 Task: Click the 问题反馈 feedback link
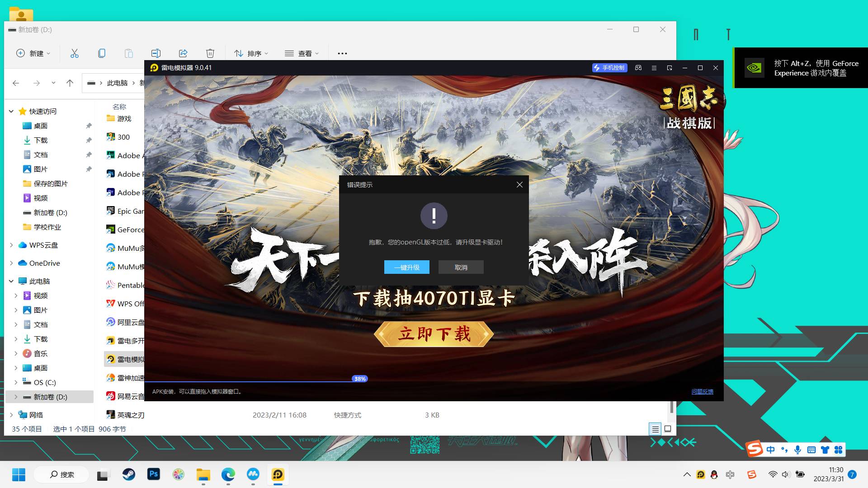tap(702, 392)
